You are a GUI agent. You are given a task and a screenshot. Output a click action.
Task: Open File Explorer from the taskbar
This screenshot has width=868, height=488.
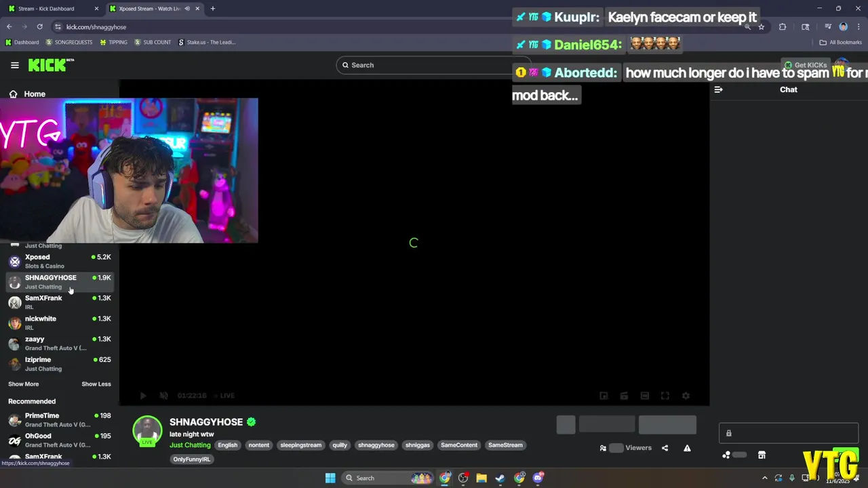pyautogui.click(x=481, y=478)
